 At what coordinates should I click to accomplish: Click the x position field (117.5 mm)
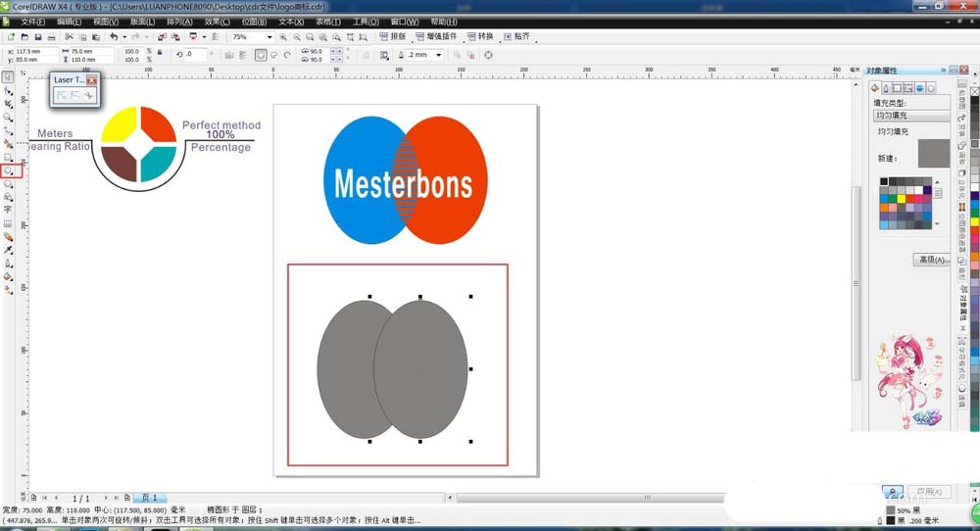[x=36, y=51]
